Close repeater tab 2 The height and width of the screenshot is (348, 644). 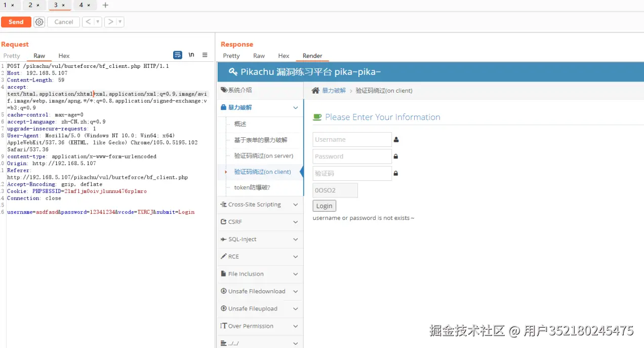[x=38, y=5]
